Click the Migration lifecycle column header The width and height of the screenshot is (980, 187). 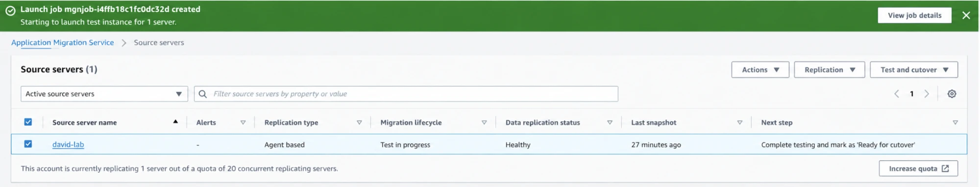pos(411,123)
